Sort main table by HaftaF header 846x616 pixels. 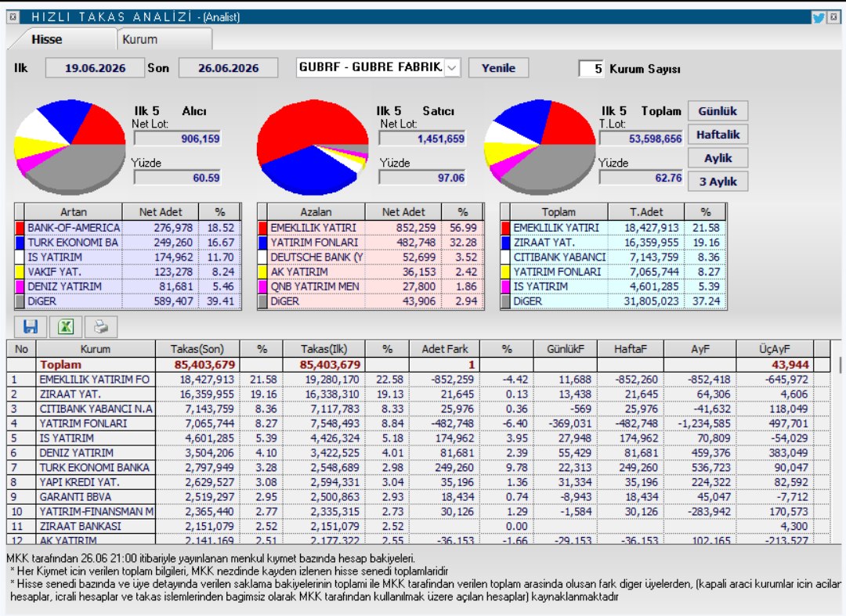pyautogui.click(x=630, y=348)
